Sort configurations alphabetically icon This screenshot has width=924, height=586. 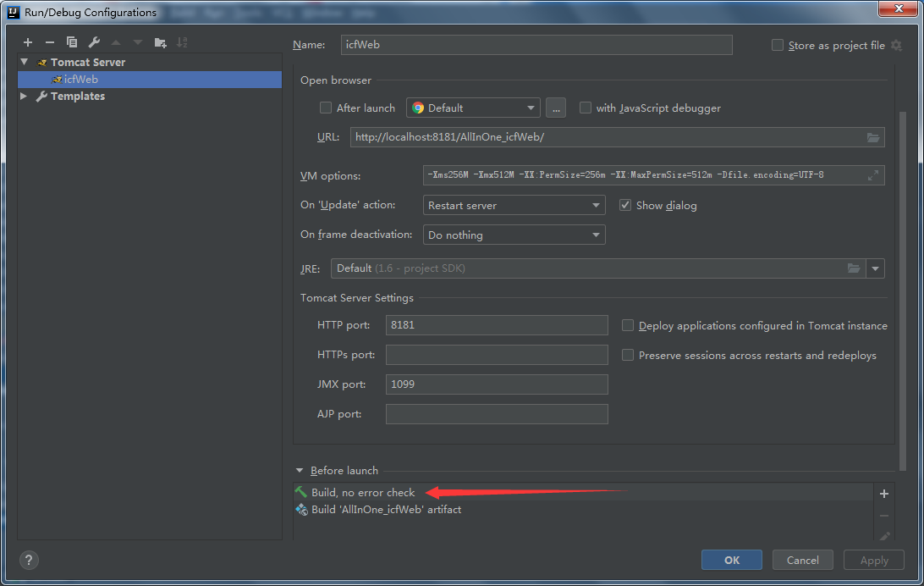click(182, 42)
